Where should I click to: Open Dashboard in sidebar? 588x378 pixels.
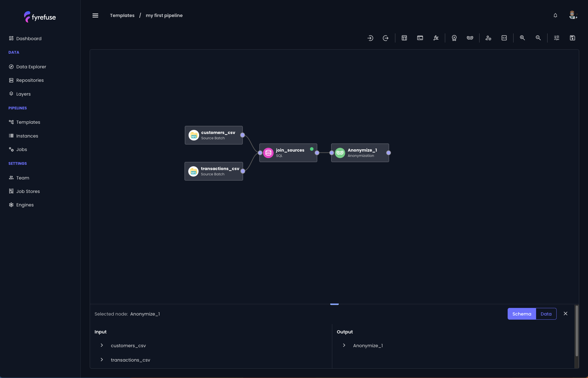tap(25, 38)
